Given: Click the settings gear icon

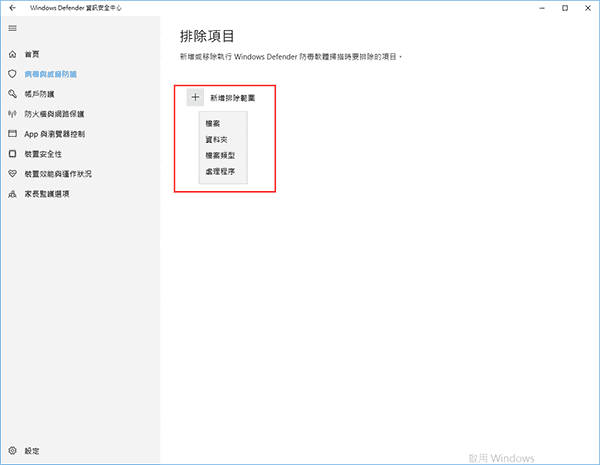Looking at the screenshot, I should click(12, 450).
